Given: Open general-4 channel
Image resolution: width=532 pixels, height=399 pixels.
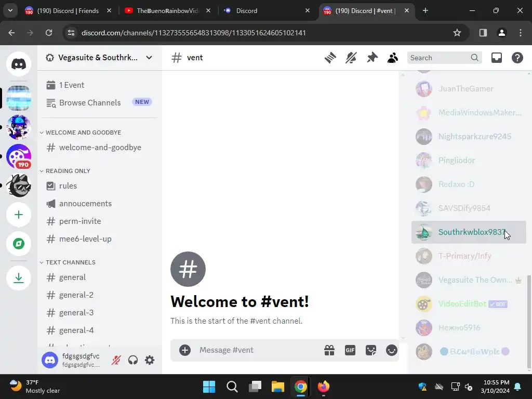Looking at the screenshot, I should [99, 330].
